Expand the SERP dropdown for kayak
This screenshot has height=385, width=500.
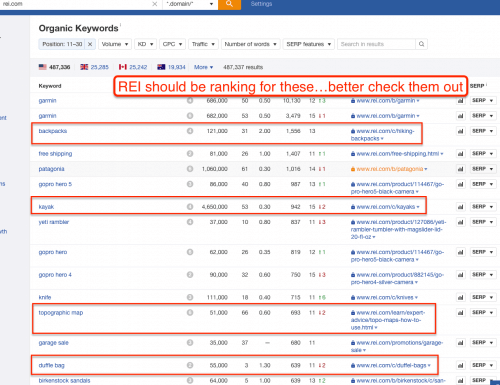(483, 207)
